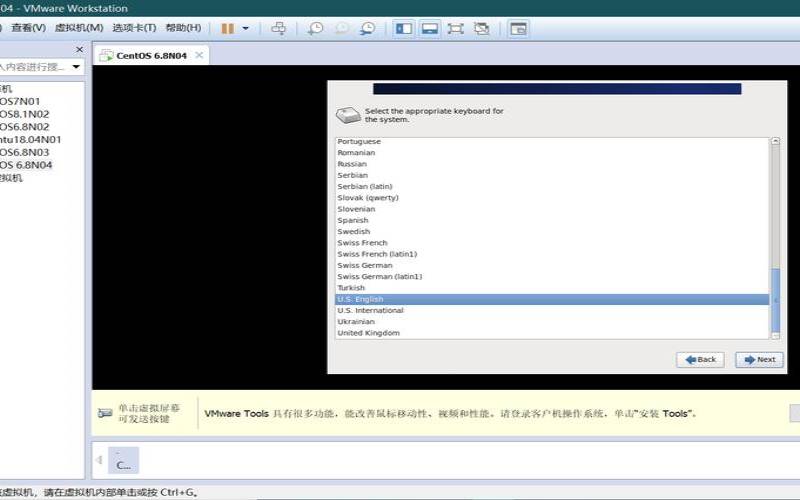Pause the virtual machine with toolbar button
This screenshot has height=500, width=800.
[x=228, y=29]
